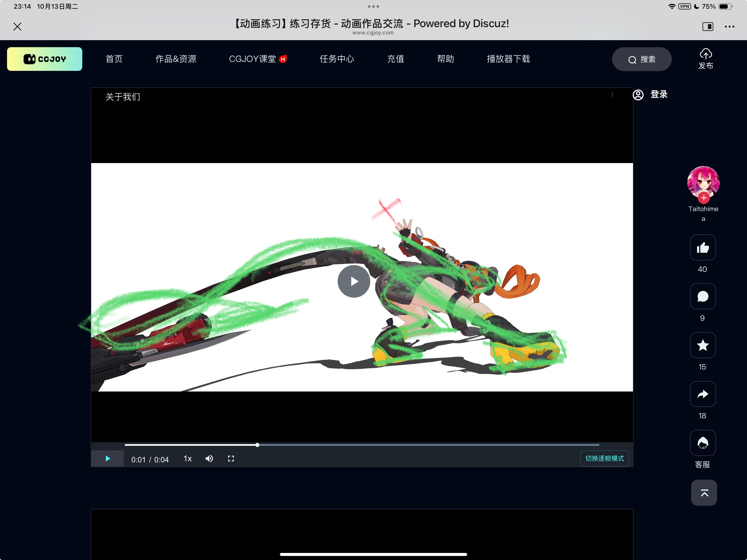Viewport: 747px width, 560px height.
Task: Open the 1x playback speed selector
Action: click(x=188, y=459)
